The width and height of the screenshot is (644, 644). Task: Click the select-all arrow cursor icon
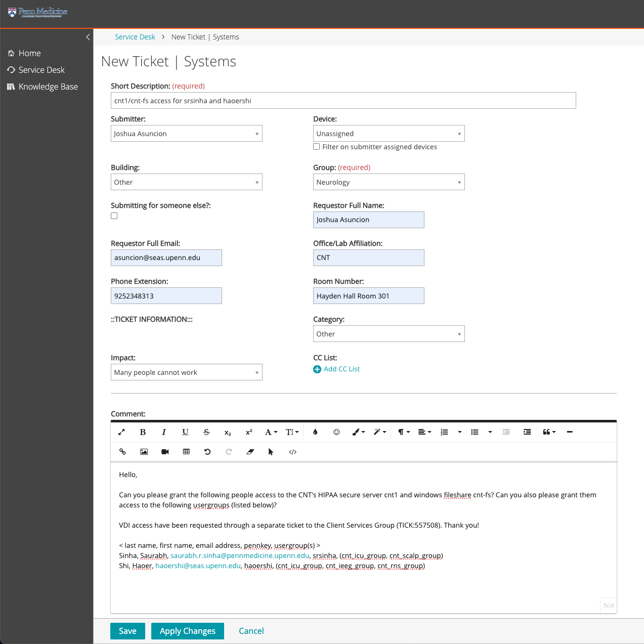271,452
